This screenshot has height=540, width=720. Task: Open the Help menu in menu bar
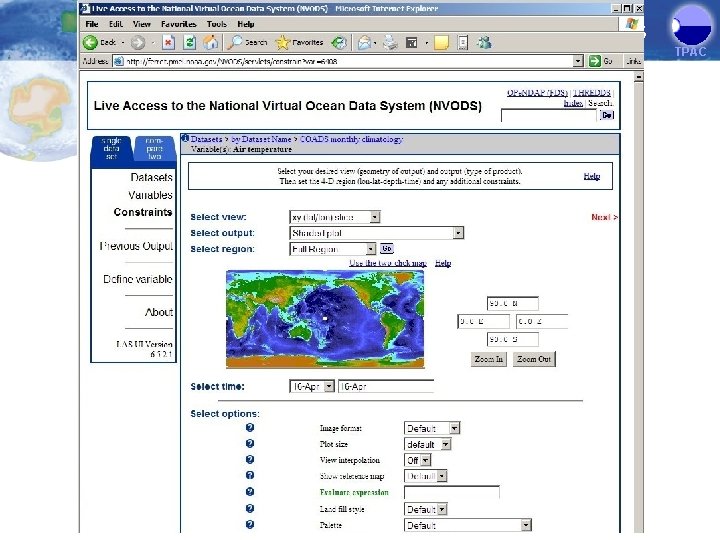(x=246, y=24)
